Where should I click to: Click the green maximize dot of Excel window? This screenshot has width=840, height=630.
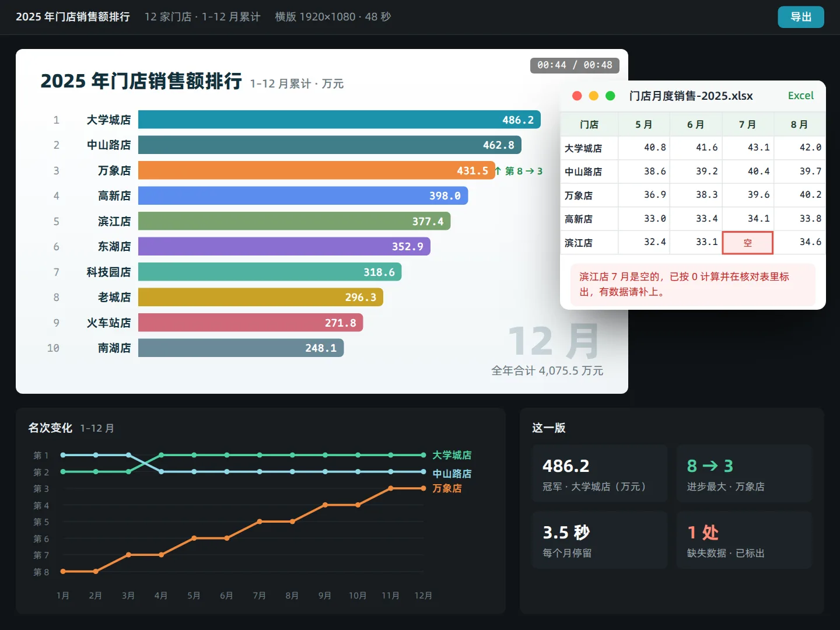pyautogui.click(x=610, y=96)
